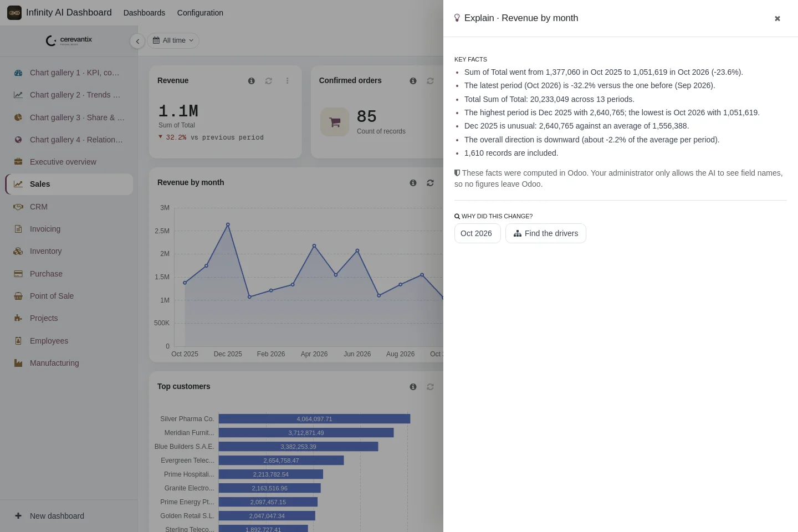Open the Manufacturing dashboard

point(69,363)
